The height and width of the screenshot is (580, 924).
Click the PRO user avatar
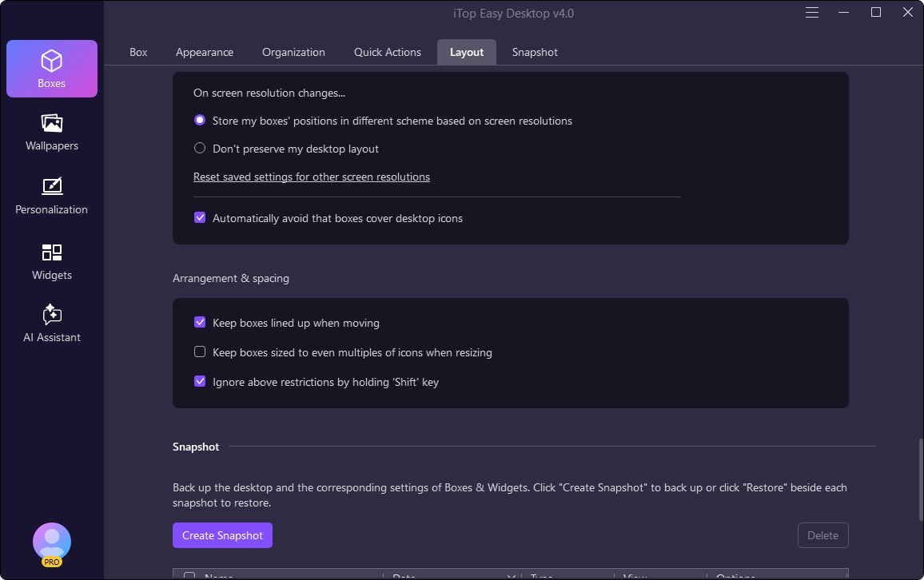(52, 543)
